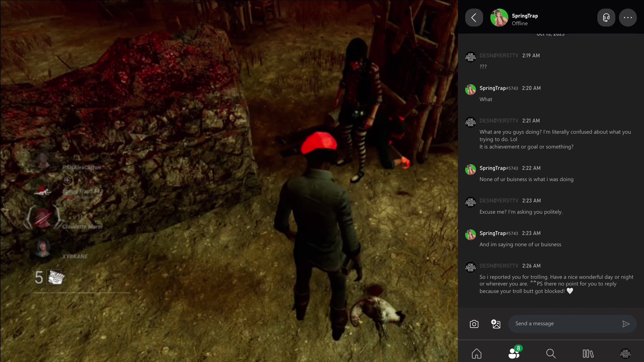The height and width of the screenshot is (362, 644).
Task: Open the Library tab
Action: click(588, 354)
